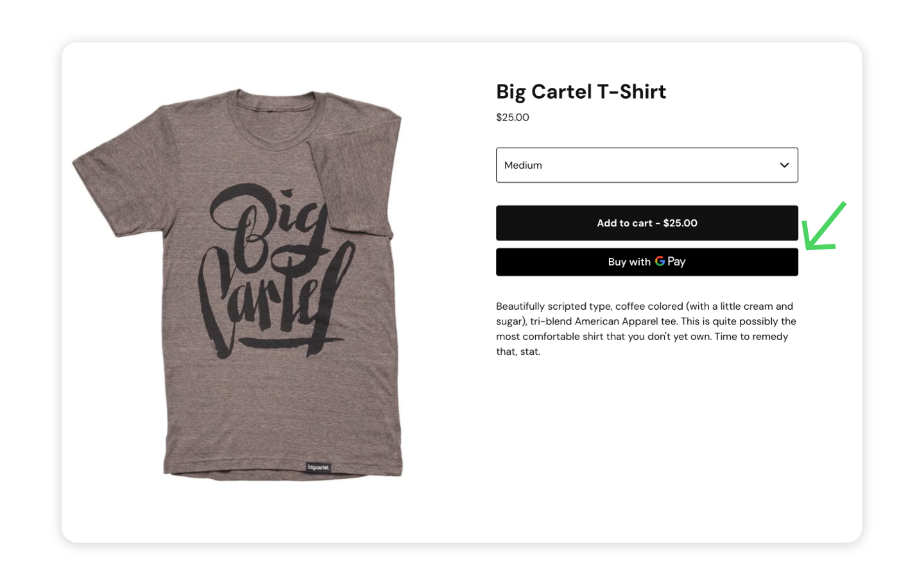Click the product description paragraph
Viewport: 924px width, 585px height.
tap(646, 328)
